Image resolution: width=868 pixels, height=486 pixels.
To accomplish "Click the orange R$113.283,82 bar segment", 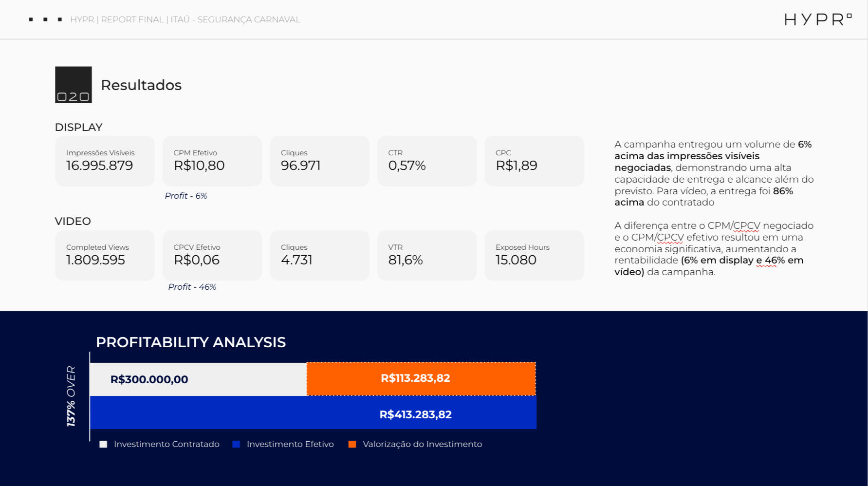I will pyautogui.click(x=421, y=378).
